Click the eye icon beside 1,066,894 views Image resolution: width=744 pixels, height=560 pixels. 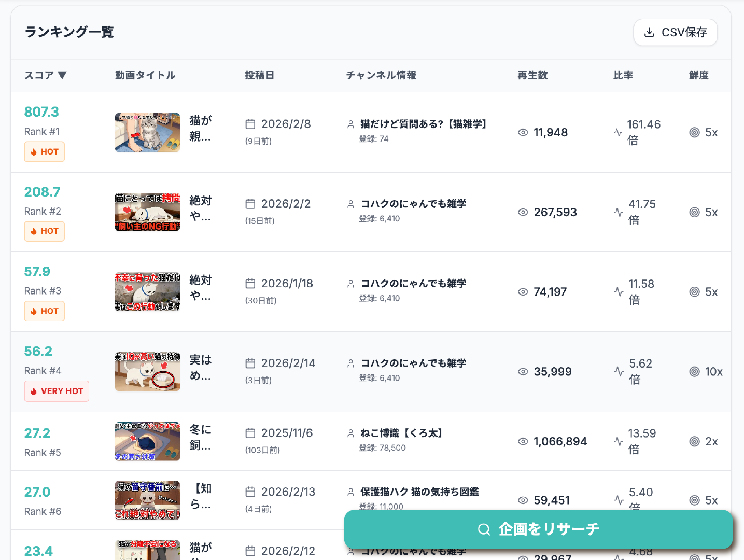523,441
